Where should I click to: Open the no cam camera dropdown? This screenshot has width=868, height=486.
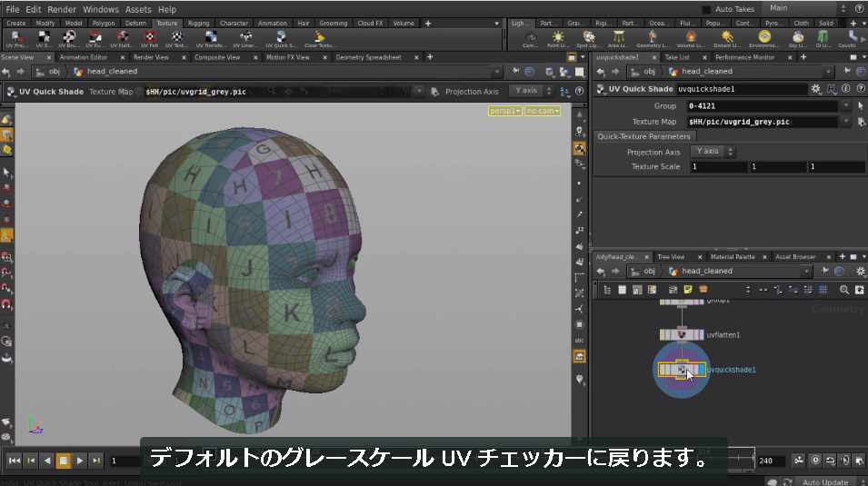tap(543, 111)
